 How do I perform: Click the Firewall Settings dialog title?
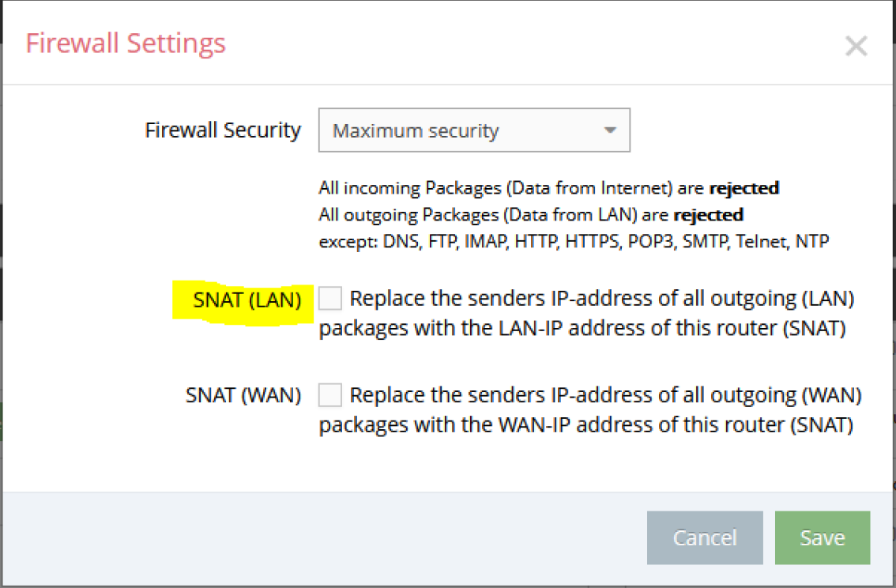tap(126, 43)
